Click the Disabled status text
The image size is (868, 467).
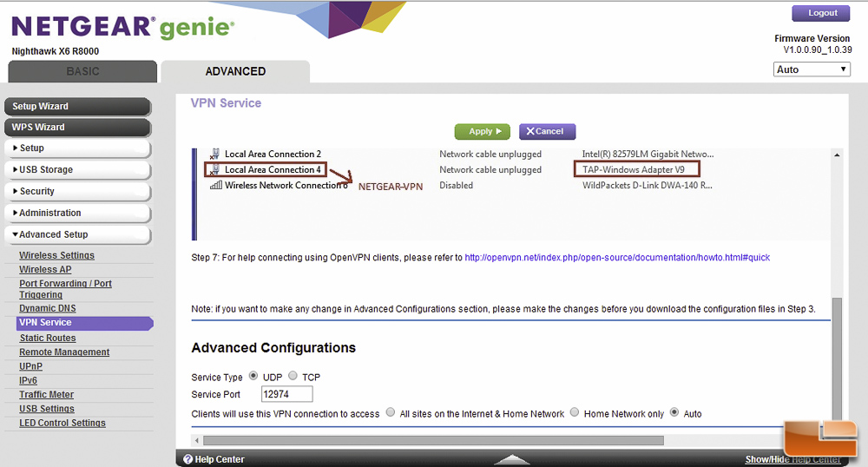point(457,185)
